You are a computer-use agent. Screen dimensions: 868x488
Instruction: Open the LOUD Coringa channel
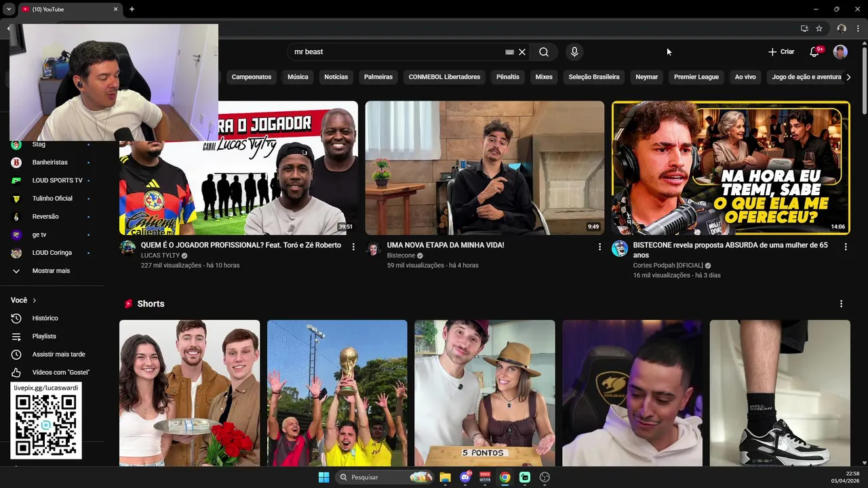[52, 253]
